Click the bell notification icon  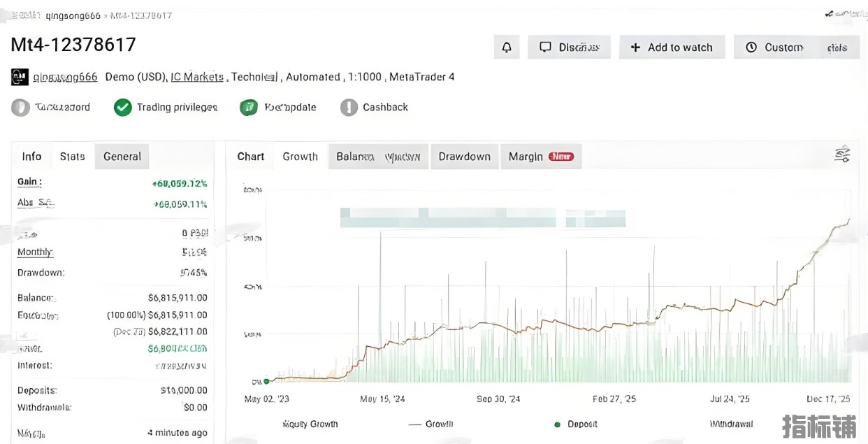tap(507, 48)
